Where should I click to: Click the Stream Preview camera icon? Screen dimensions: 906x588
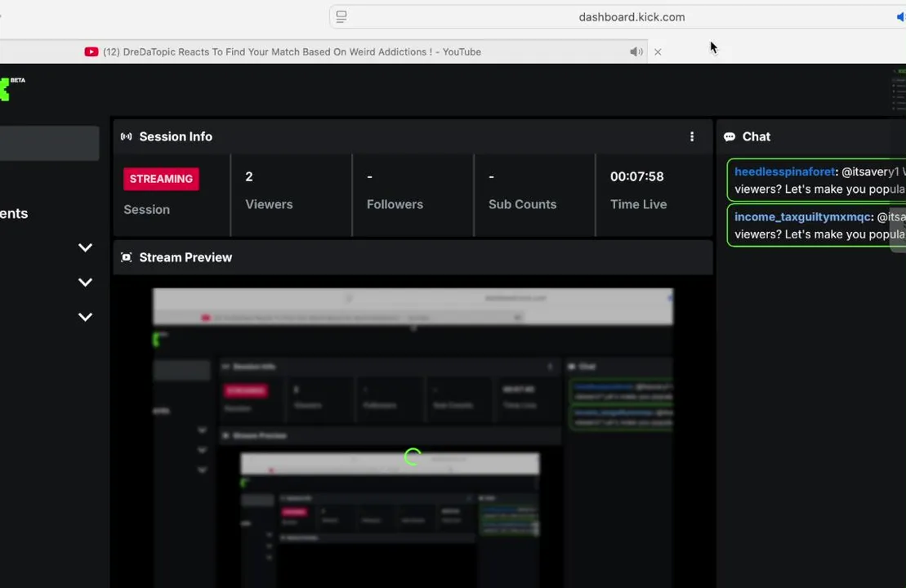pyautogui.click(x=126, y=257)
